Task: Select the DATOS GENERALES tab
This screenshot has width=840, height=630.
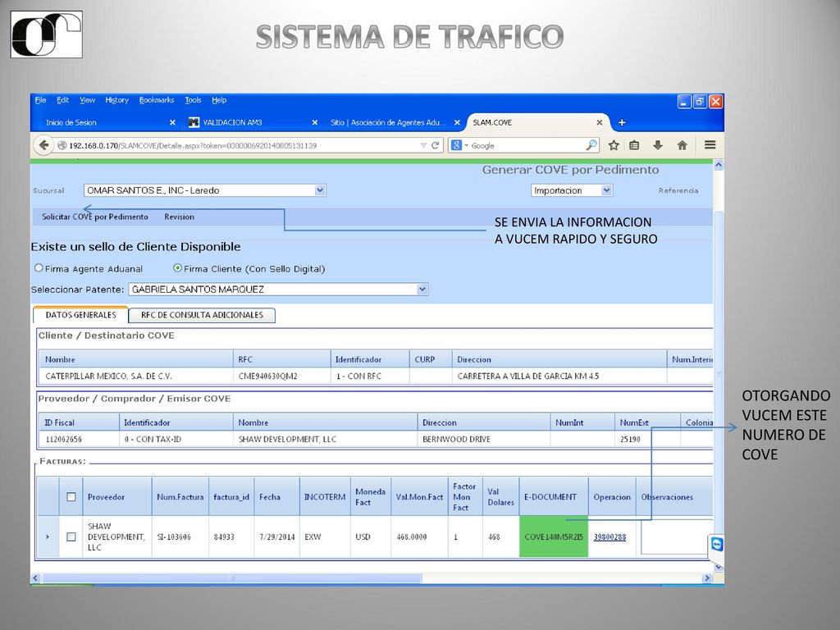Action: pos(80,315)
